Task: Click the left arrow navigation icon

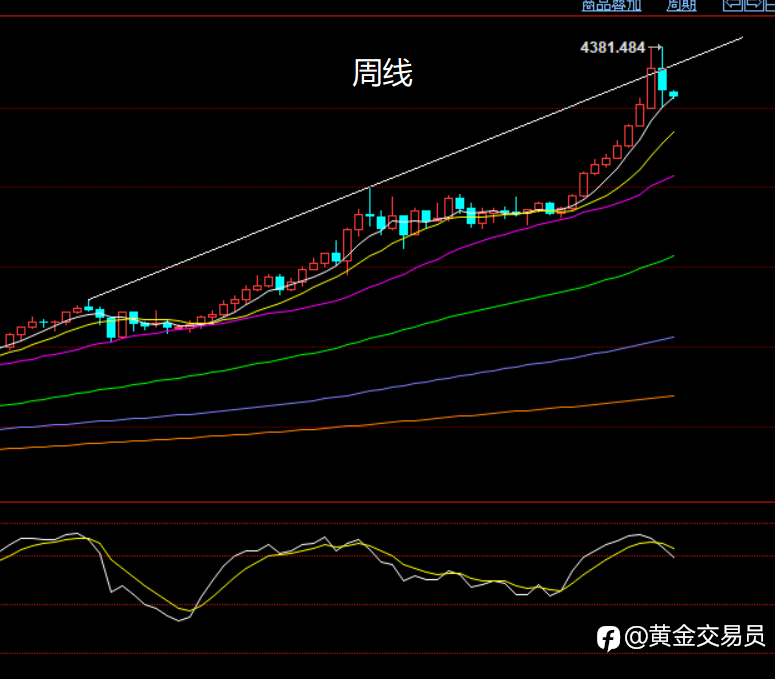Action: click(733, 5)
